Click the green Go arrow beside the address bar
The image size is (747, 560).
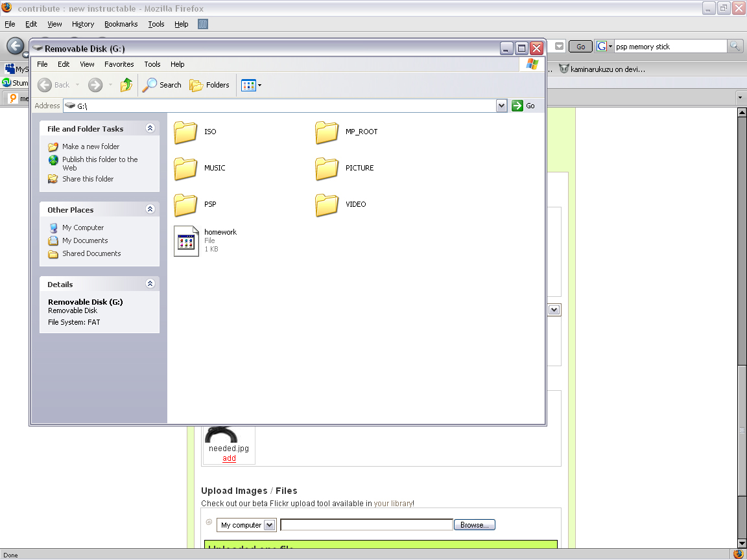[x=518, y=105]
